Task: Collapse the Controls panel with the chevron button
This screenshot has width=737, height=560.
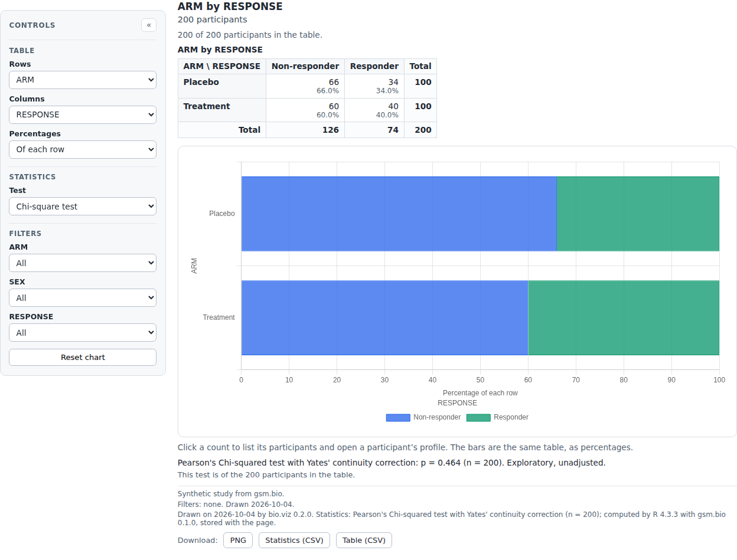Action: pyautogui.click(x=148, y=25)
